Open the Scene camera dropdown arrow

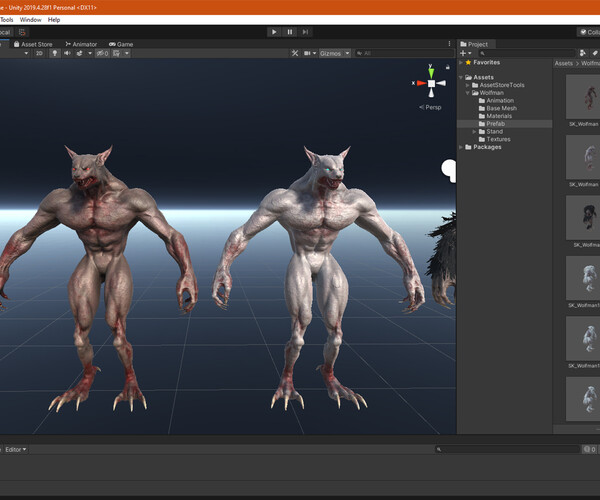coord(315,53)
